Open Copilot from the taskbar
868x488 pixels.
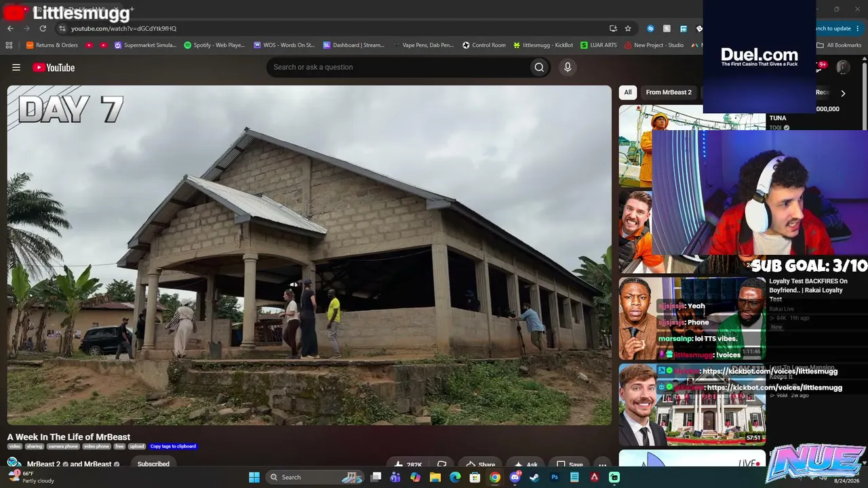point(415,477)
